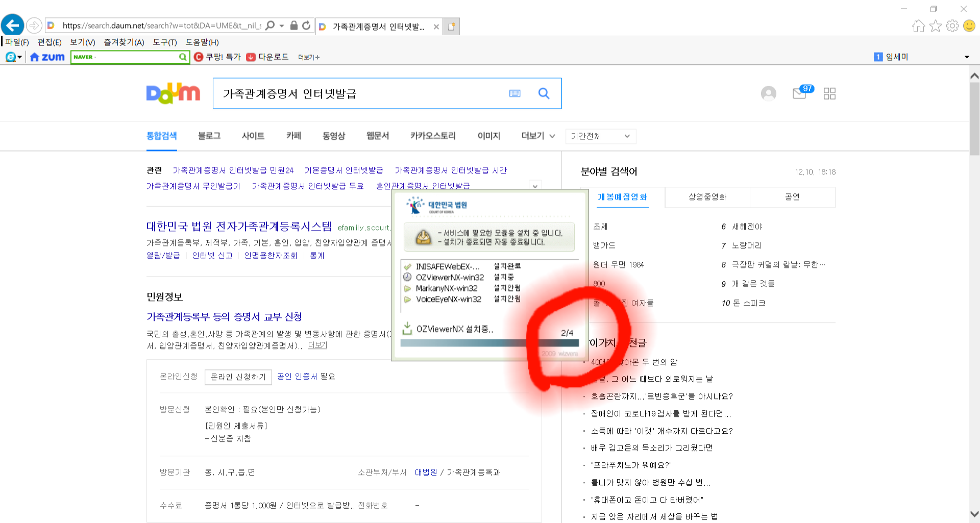Click the 공인 인증서 link

(298, 377)
